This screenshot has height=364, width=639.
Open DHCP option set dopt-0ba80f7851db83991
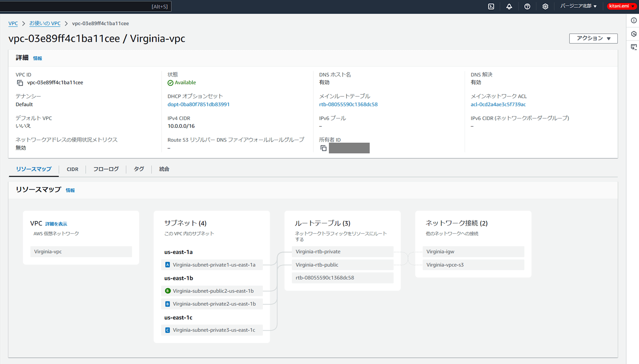(198, 104)
